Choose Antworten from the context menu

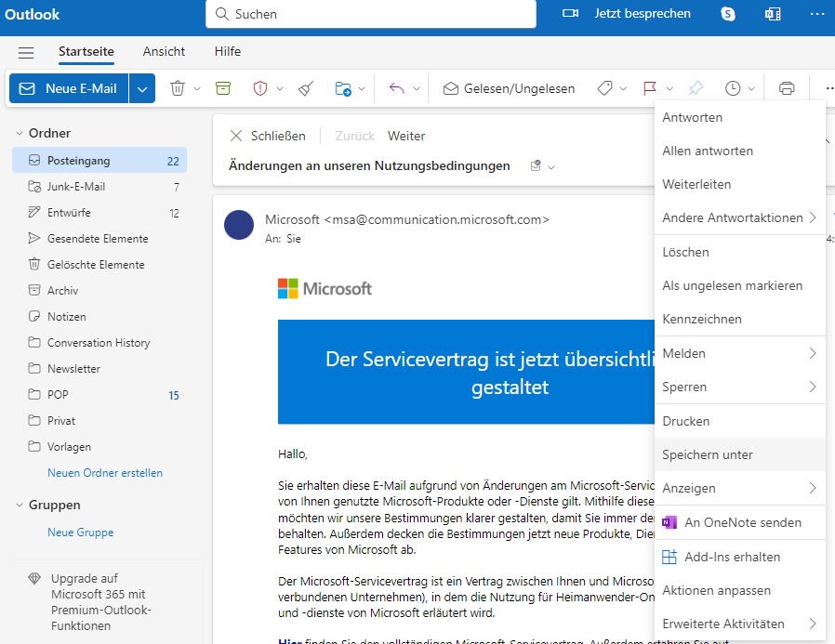(x=739, y=118)
